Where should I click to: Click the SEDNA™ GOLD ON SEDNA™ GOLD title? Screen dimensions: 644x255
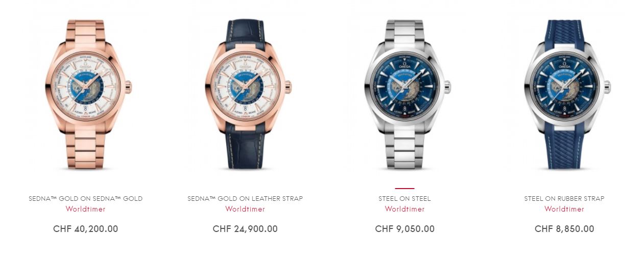pos(86,198)
